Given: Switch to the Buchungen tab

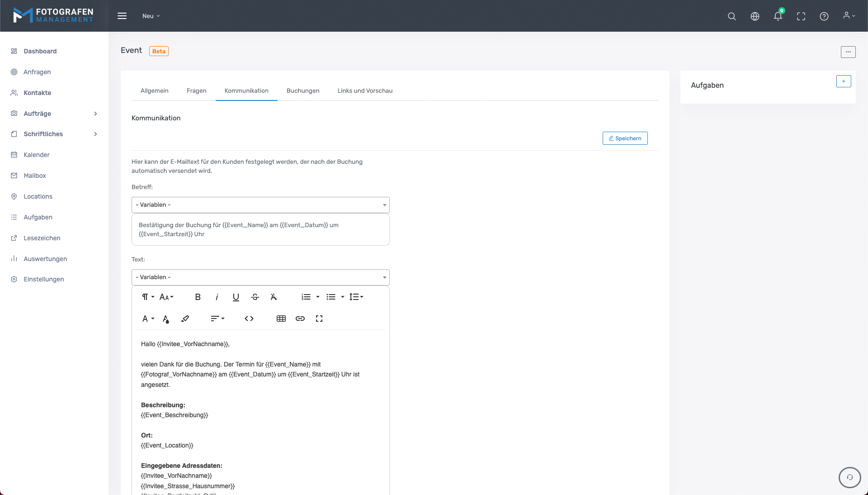Looking at the screenshot, I should [x=303, y=90].
